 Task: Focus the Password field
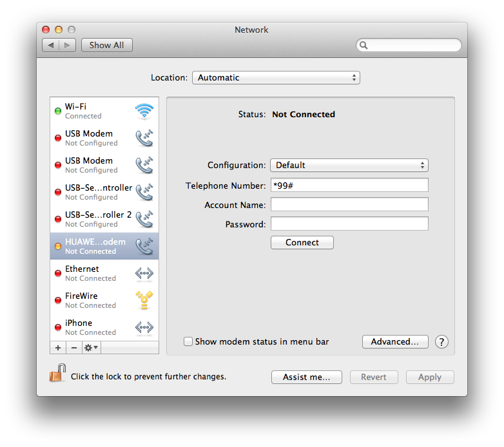(349, 223)
